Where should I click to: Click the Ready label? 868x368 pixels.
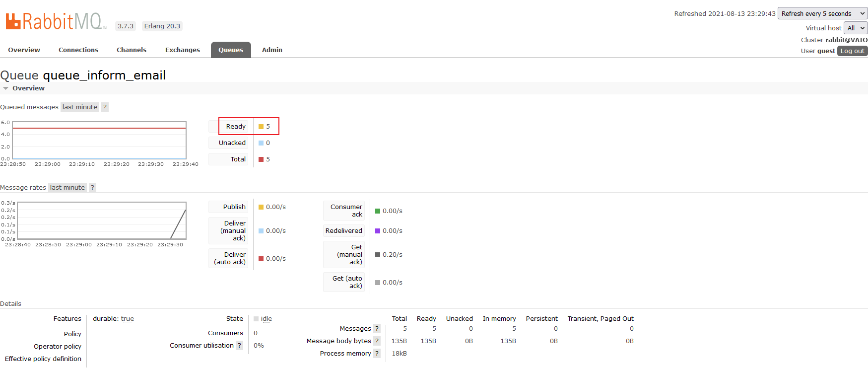coord(236,126)
